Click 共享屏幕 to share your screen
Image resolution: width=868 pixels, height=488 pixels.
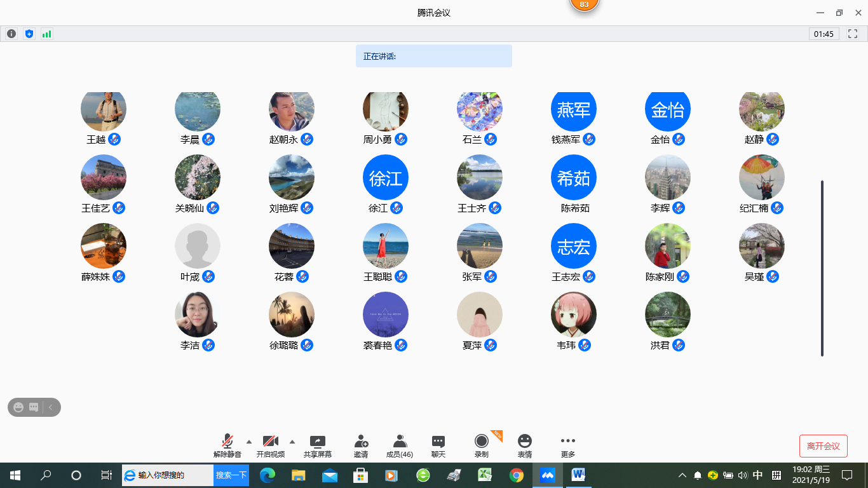(x=317, y=446)
